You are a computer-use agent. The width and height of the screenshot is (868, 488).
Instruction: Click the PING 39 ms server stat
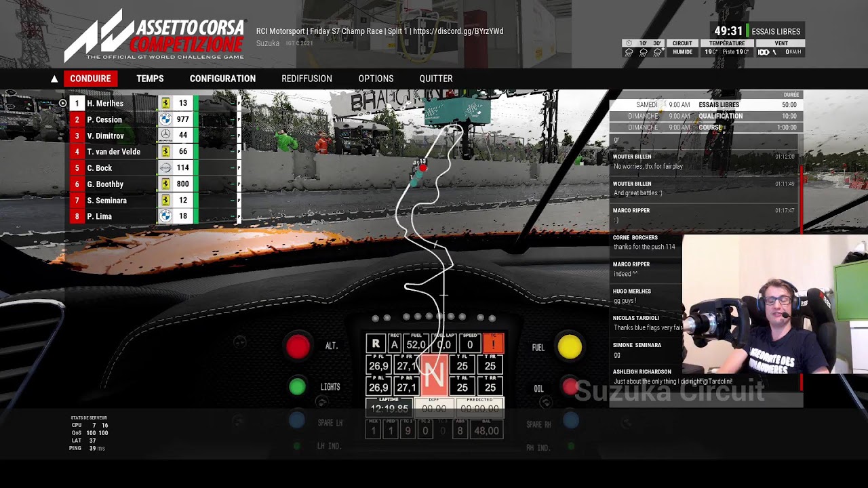(87, 448)
